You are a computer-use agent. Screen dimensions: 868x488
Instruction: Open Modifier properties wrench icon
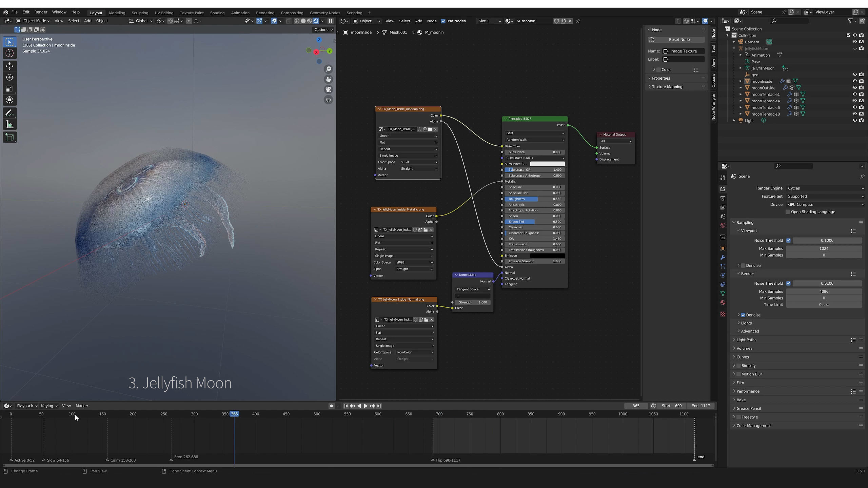click(723, 258)
